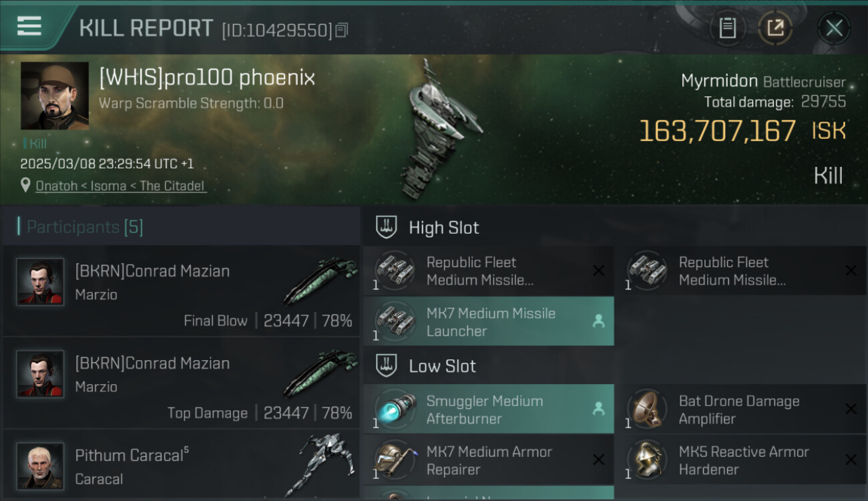868x501 pixels.
Task: Open first Conrad Mazian Final Blow portrait
Action: click(40, 282)
